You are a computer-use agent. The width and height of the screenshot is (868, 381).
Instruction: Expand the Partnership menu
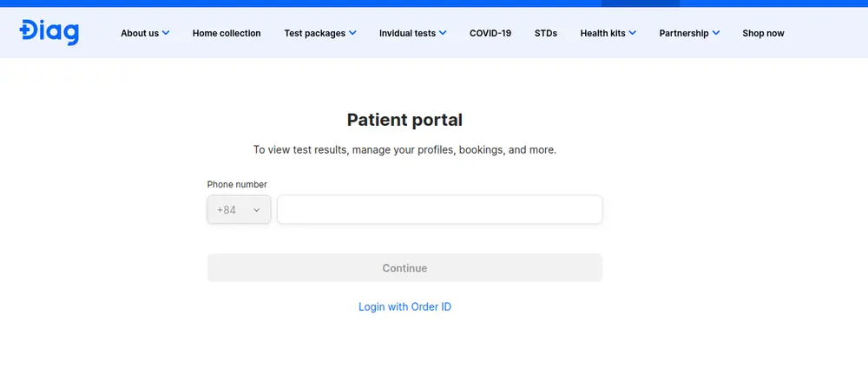pos(684,33)
